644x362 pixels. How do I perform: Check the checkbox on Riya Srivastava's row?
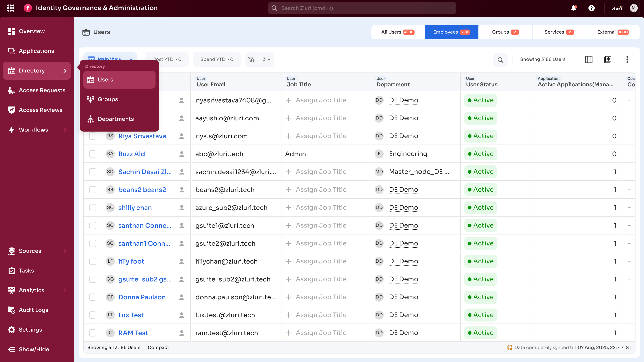click(93, 136)
